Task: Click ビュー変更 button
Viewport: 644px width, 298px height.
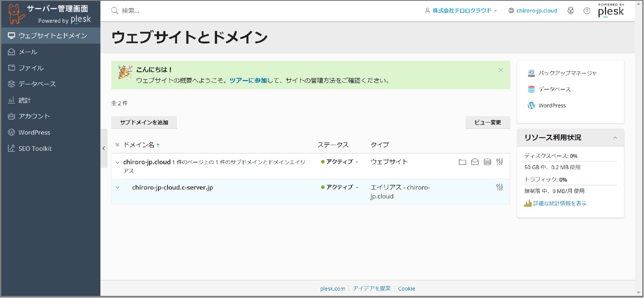Action: pyautogui.click(x=487, y=122)
